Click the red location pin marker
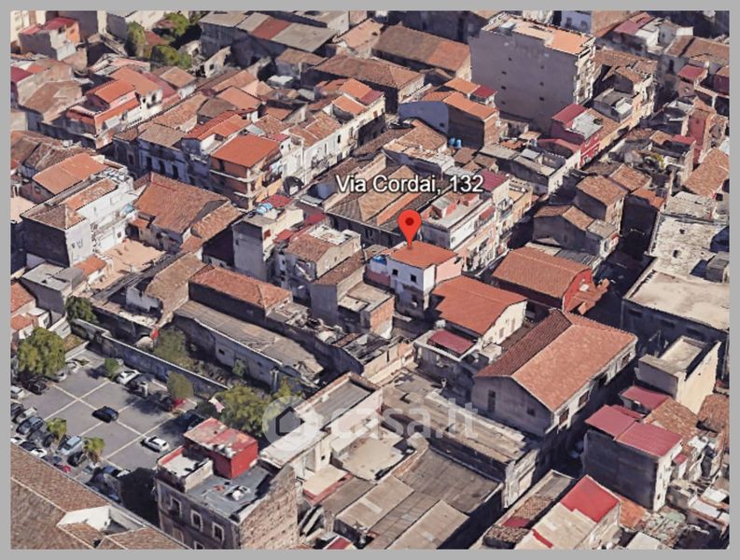The image size is (740, 560). (410, 225)
